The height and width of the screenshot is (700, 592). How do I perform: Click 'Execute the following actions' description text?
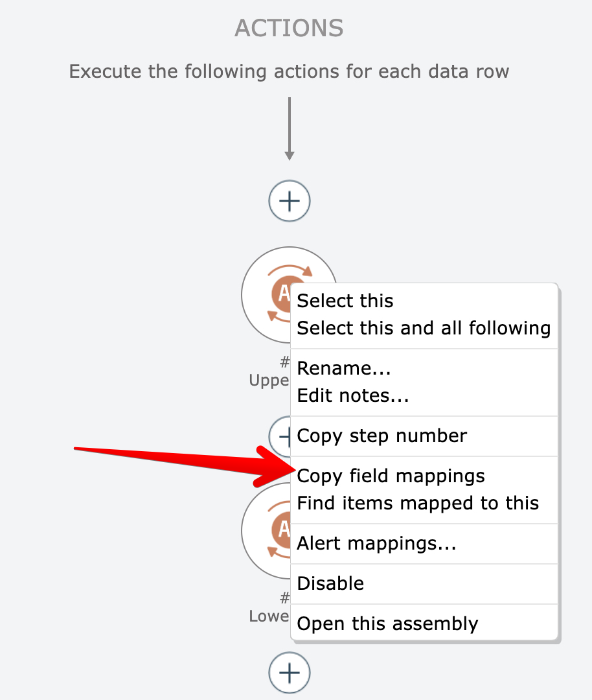289,71
